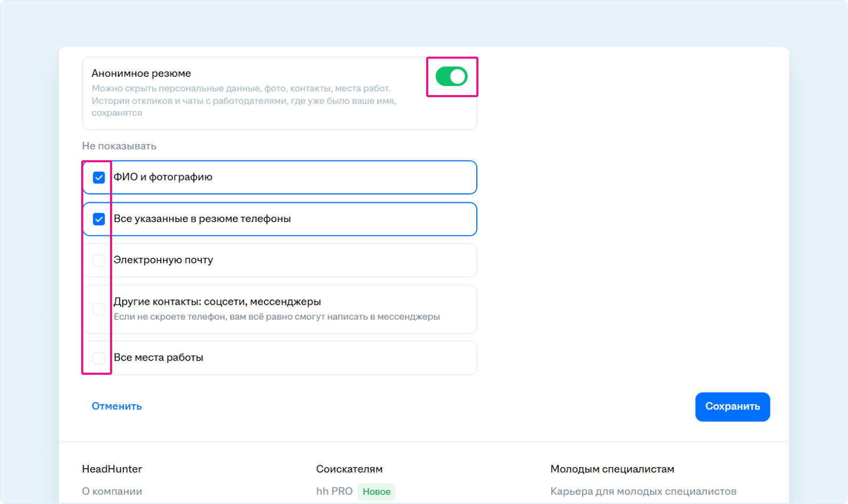
Task: Uncheck the ФИО и фотографию checkbox
Action: tap(99, 177)
